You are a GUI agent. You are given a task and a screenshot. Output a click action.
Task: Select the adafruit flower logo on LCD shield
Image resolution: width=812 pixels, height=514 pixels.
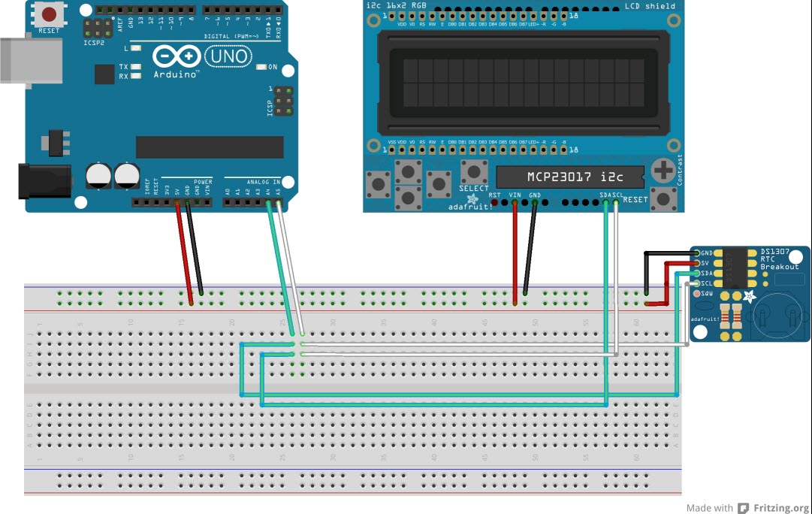472,199
